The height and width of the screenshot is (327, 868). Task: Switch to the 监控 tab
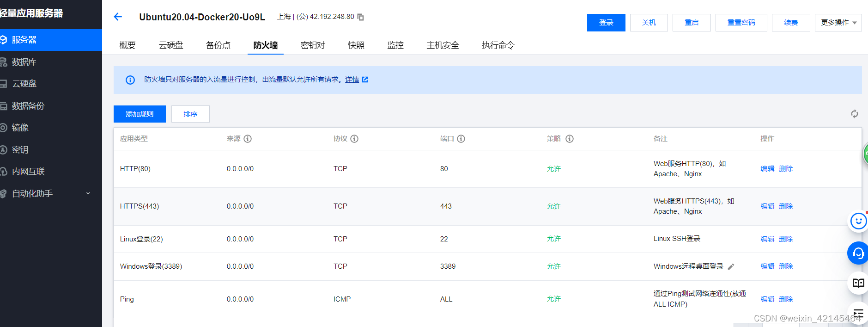click(x=395, y=45)
